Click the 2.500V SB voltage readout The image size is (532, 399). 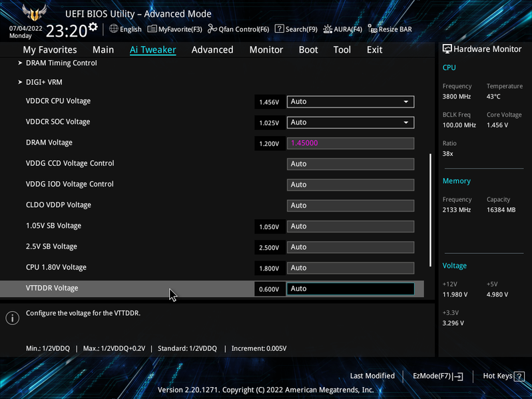coord(269,248)
